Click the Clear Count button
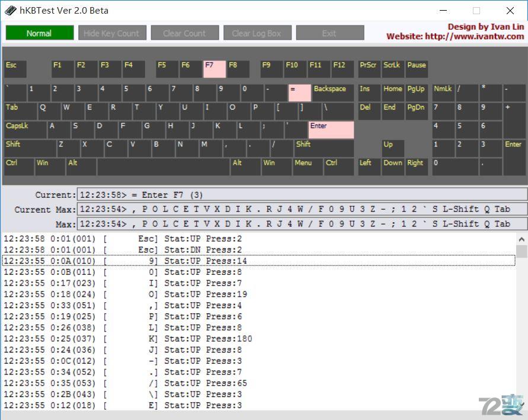This screenshot has width=528, height=420. (184, 33)
